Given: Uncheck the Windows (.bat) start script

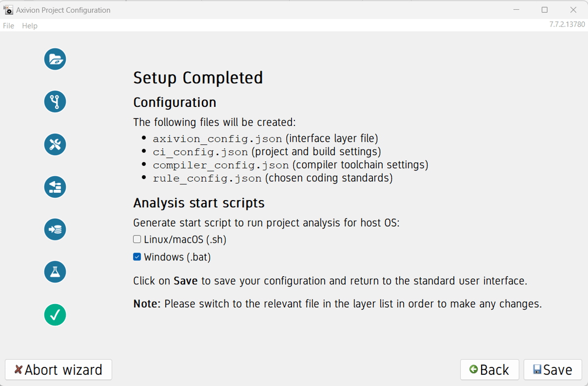Looking at the screenshot, I should 137,257.
